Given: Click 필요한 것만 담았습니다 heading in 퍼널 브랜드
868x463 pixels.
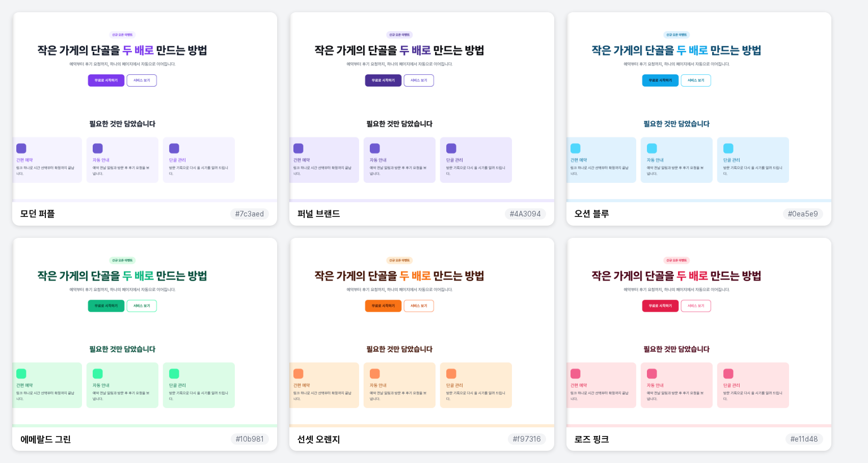Looking at the screenshot, I should (399, 124).
